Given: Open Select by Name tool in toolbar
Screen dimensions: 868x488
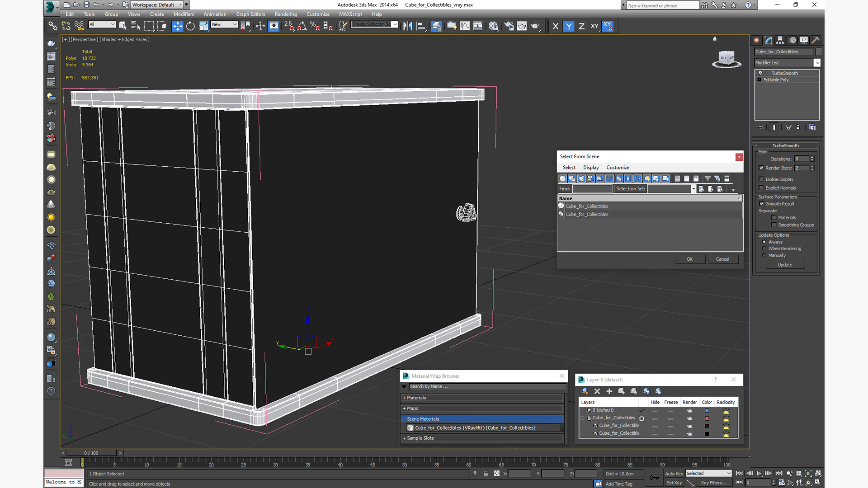Looking at the screenshot, I should pos(136,26).
